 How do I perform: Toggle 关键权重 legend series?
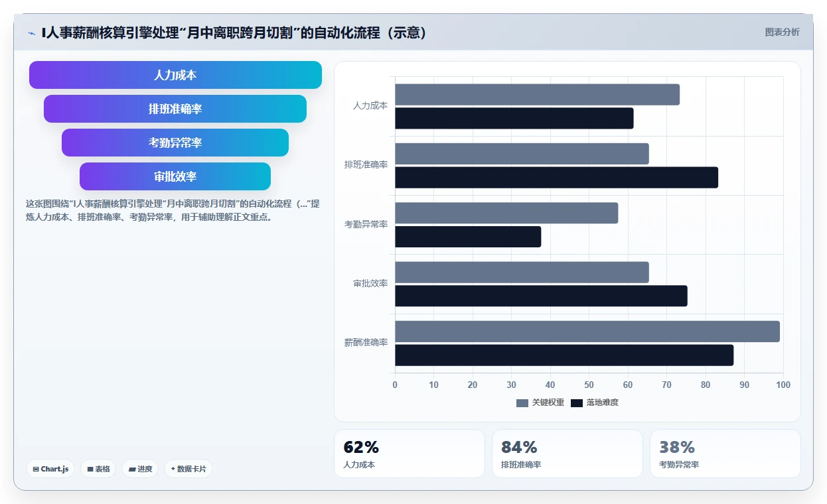(540, 403)
